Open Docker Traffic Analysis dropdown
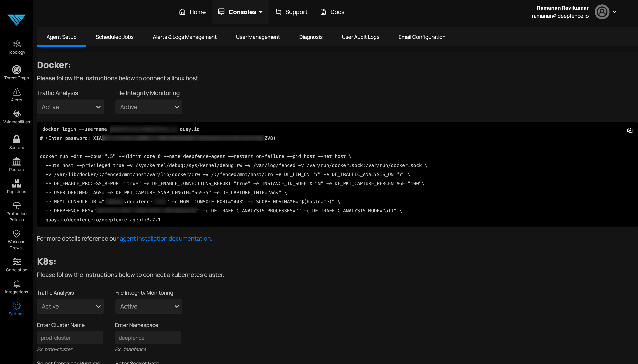Image resolution: width=638 pixels, height=364 pixels. pos(70,107)
